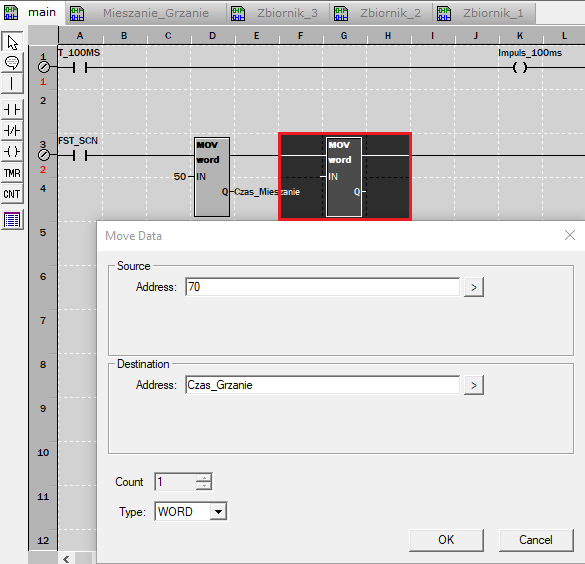Browse Source address with arrow button
The image size is (585, 564).
pos(474,287)
